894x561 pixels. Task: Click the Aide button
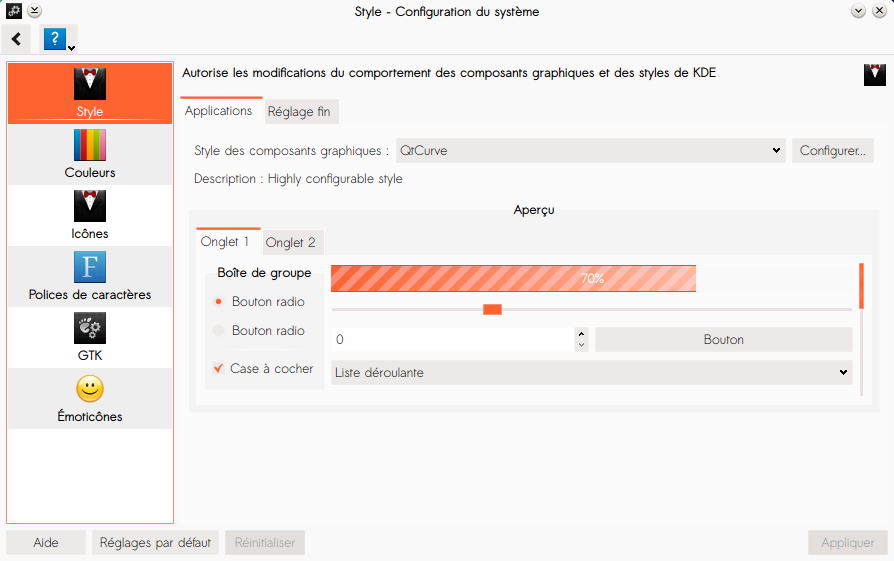tap(46, 542)
